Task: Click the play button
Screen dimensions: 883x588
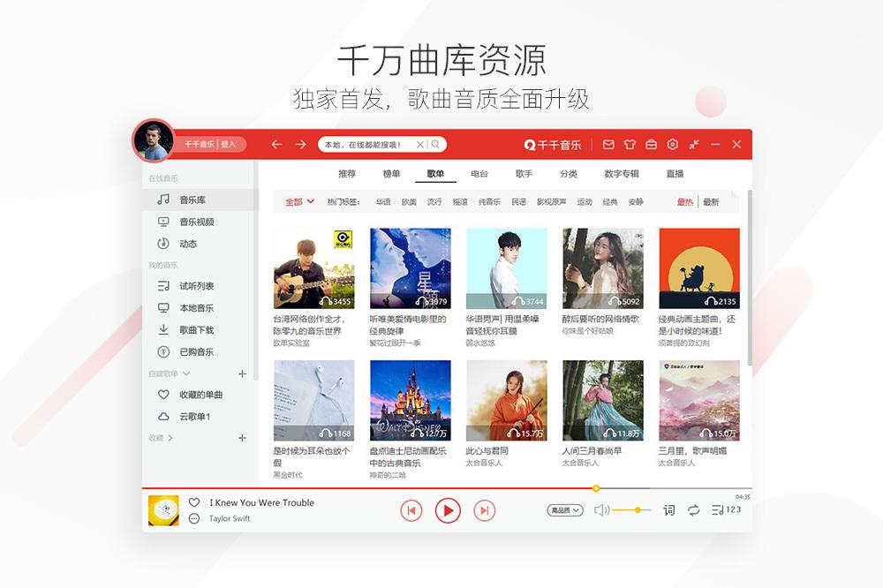Action: pyautogui.click(x=448, y=511)
